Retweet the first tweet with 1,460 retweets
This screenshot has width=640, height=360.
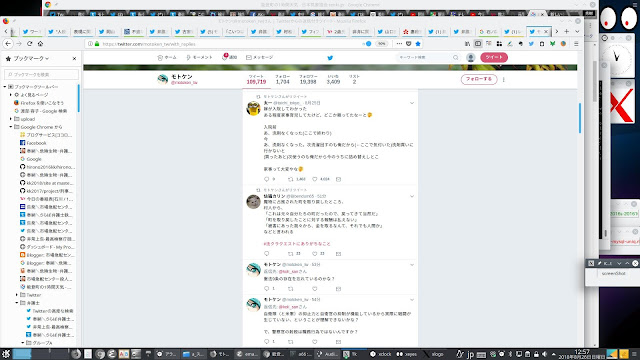click(x=291, y=179)
